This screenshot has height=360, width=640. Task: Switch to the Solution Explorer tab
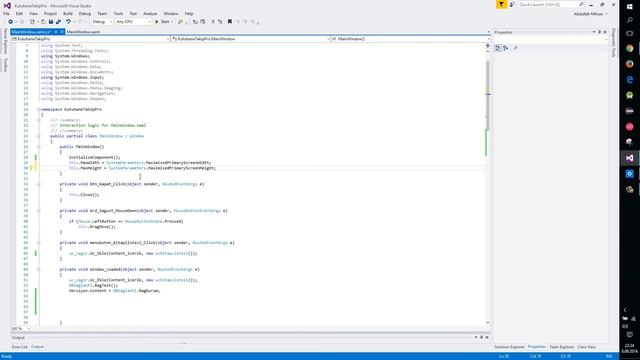509,347
